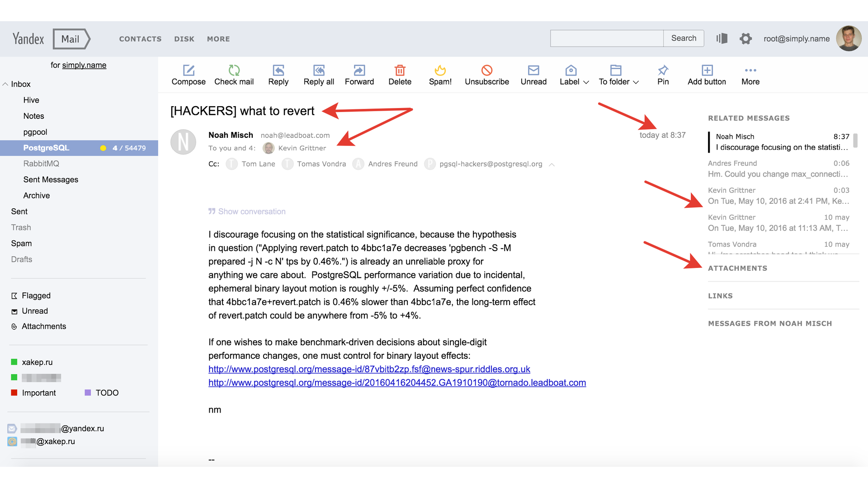Click the Reply icon for this message
Screen dimensions: 868x488
(278, 70)
